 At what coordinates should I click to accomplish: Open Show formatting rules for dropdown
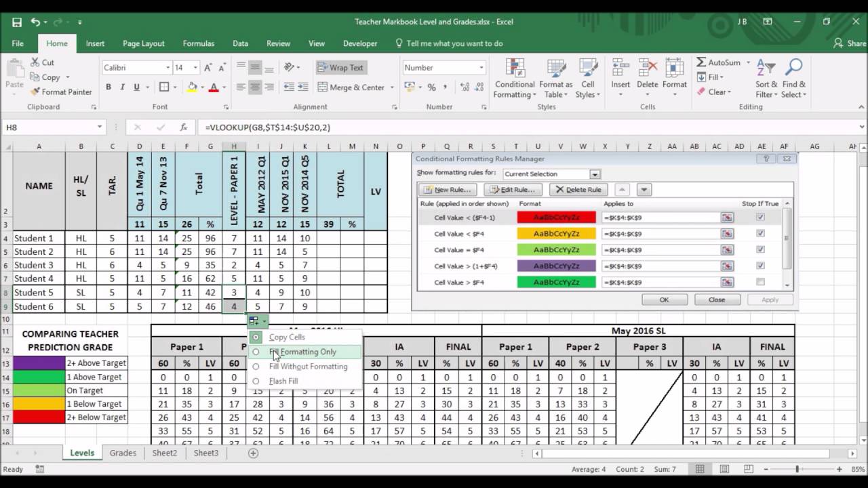595,174
